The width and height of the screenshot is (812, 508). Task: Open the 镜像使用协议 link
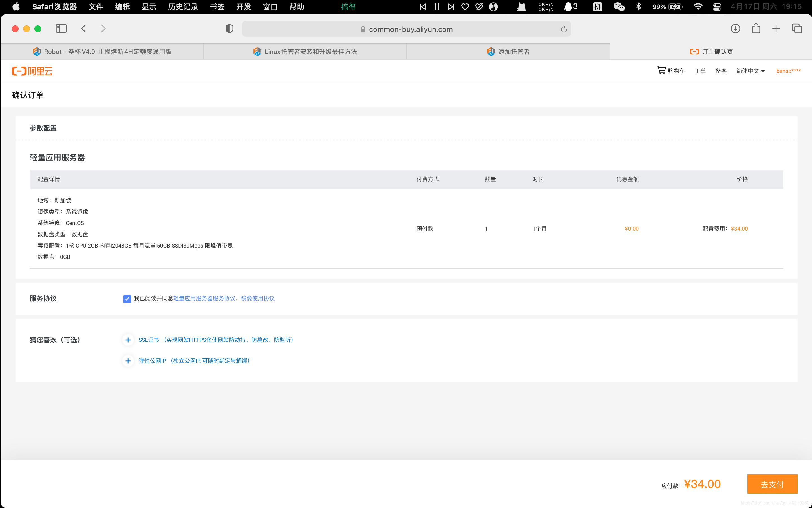pos(258,298)
